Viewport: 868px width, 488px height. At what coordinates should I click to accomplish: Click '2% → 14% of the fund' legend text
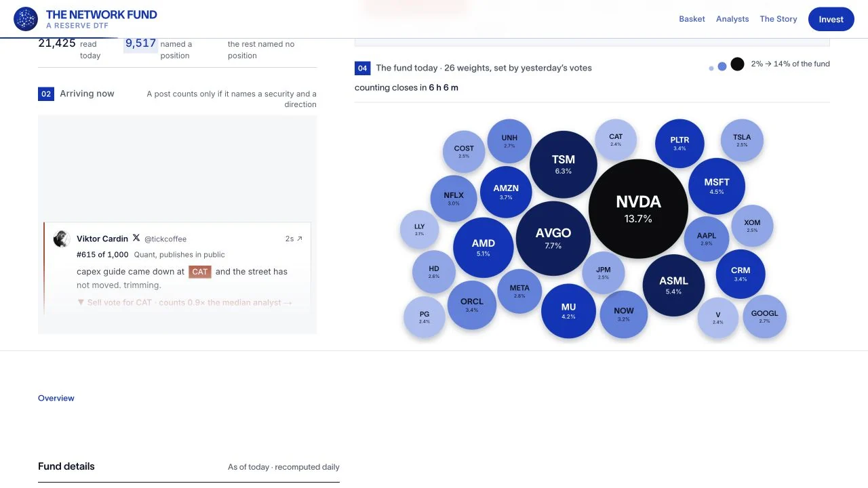coord(790,64)
